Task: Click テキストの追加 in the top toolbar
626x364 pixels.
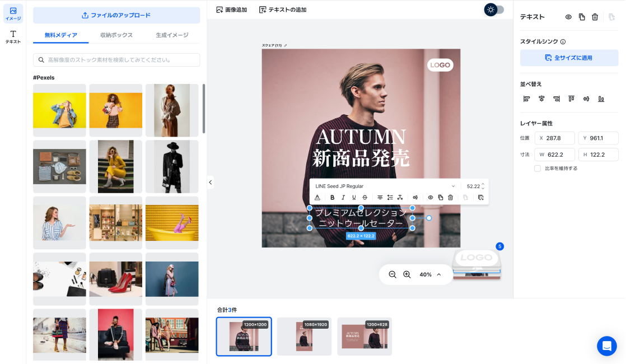Action: pos(283,10)
